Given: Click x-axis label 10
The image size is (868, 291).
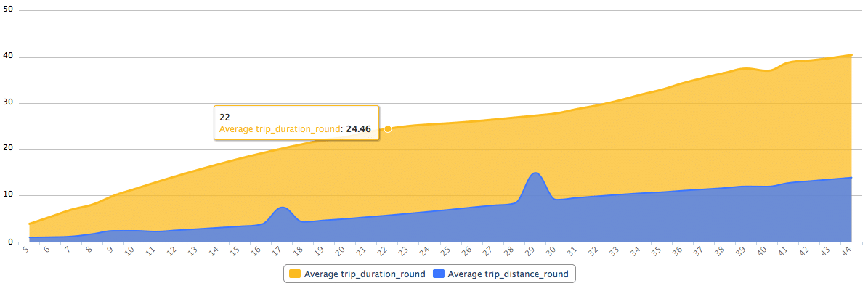Looking at the screenshot, I should (129, 252).
